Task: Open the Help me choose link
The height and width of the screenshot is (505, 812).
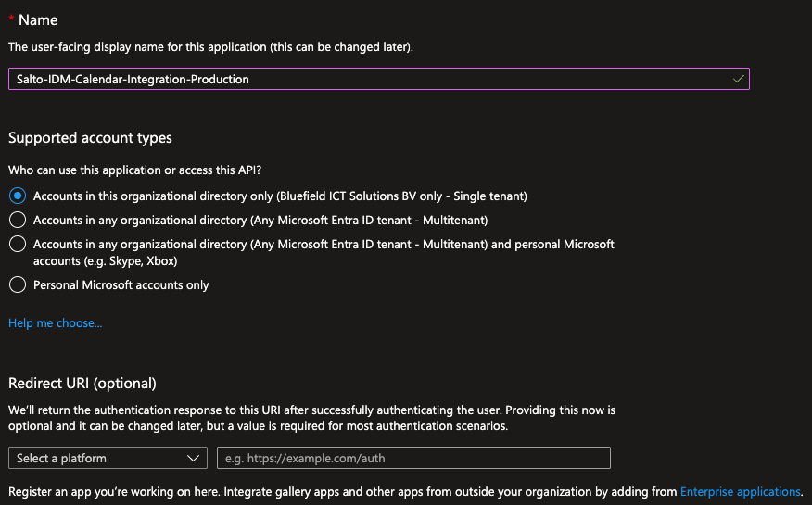Action: (x=55, y=323)
